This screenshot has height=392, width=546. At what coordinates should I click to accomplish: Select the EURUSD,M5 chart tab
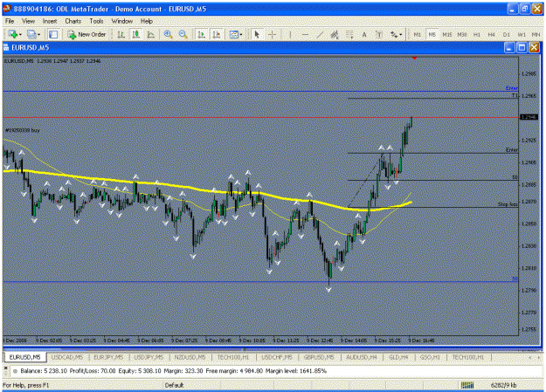coord(24,357)
